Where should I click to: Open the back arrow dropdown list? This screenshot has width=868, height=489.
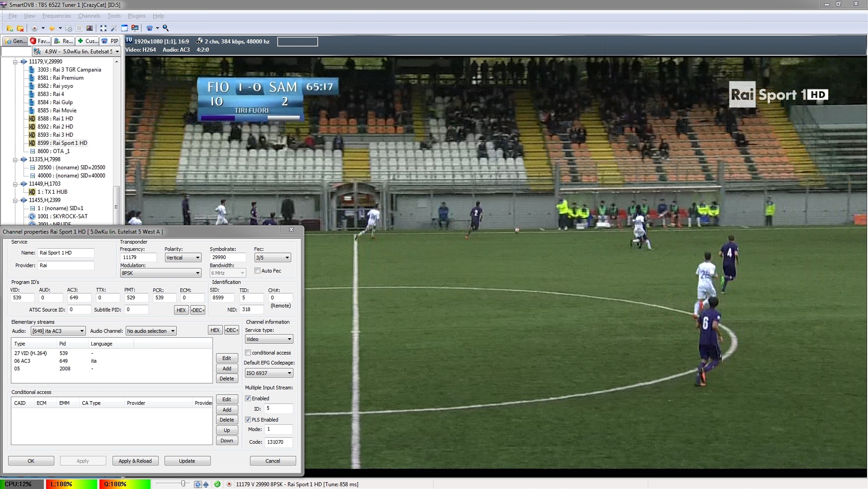pyautogui.click(x=60, y=28)
